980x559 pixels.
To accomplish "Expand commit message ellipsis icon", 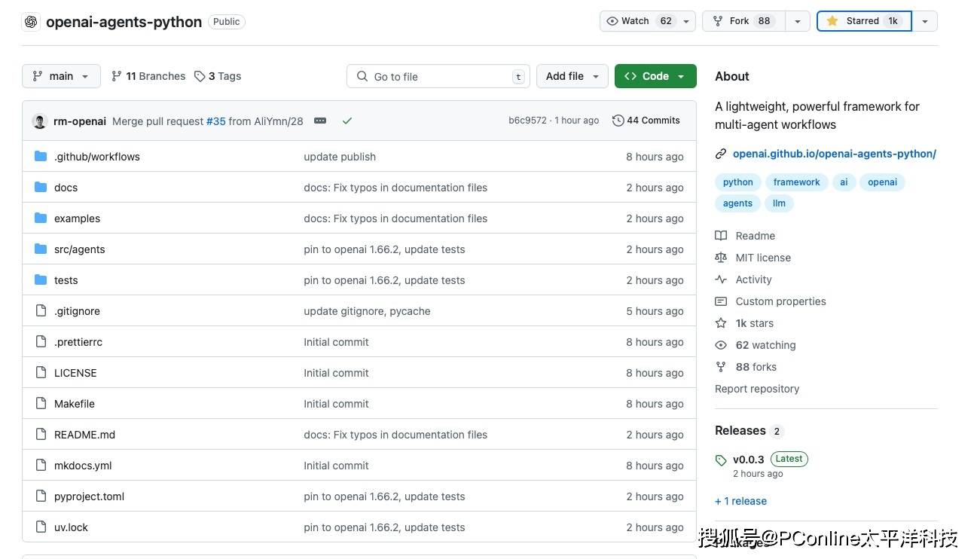I will pyautogui.click(x=320, y=121).
